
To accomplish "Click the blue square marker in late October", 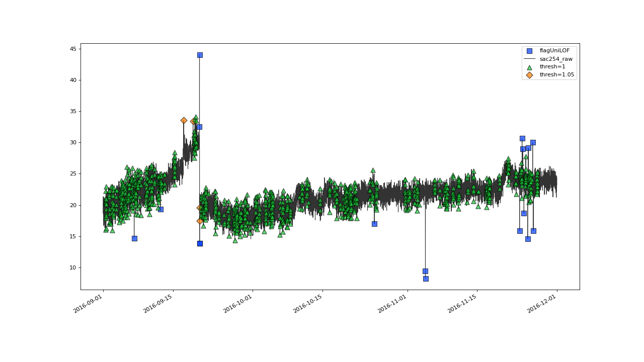I will [374, 224].
